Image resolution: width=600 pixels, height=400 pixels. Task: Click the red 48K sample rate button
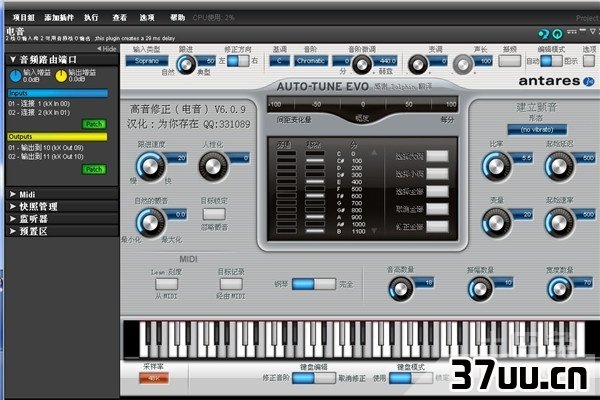(154, 378)
